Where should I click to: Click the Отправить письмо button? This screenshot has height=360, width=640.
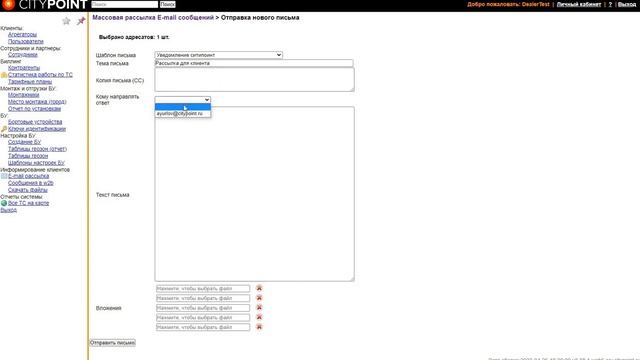coord(113,342)
